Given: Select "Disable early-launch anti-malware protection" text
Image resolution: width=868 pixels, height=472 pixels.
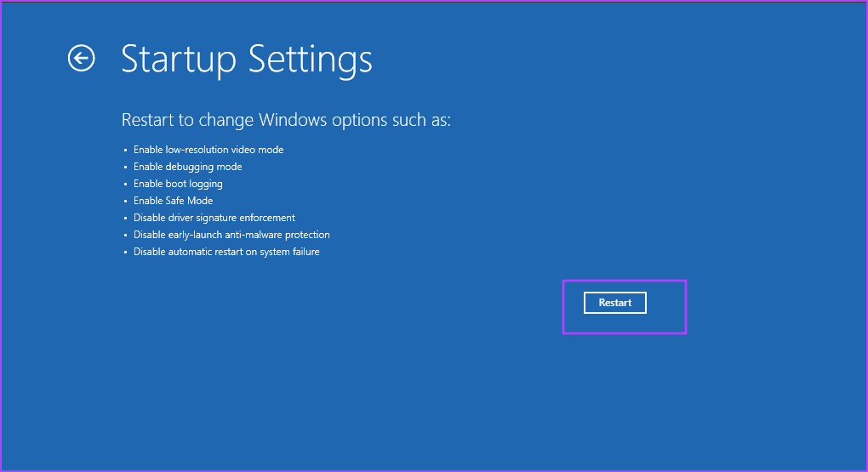Looking at the screenshot, I should [231, 235].
